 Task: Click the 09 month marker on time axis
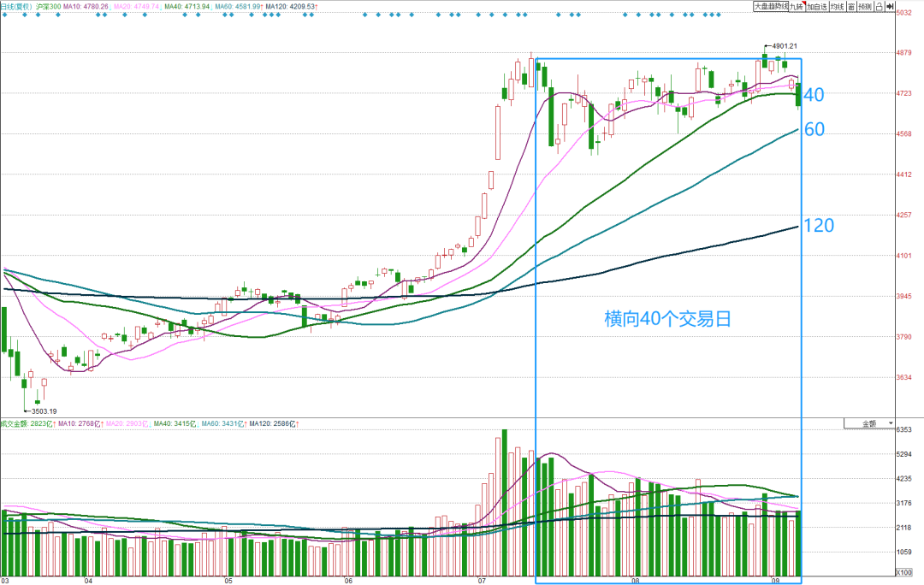tap(775, 581)
